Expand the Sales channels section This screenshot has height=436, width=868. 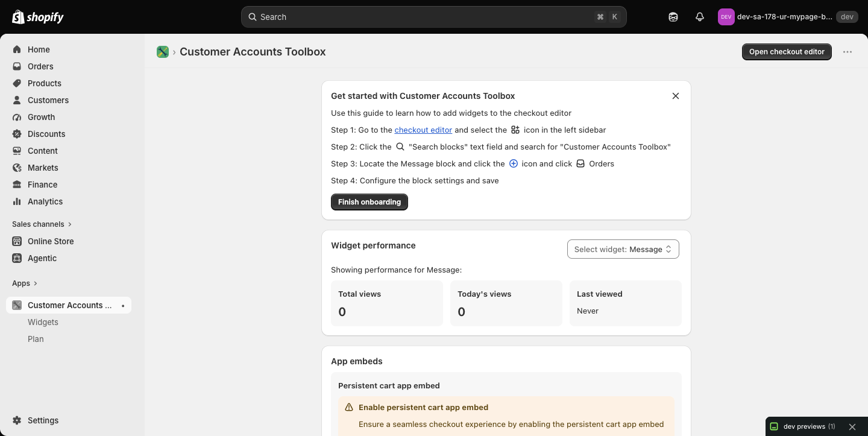[42, 224]
